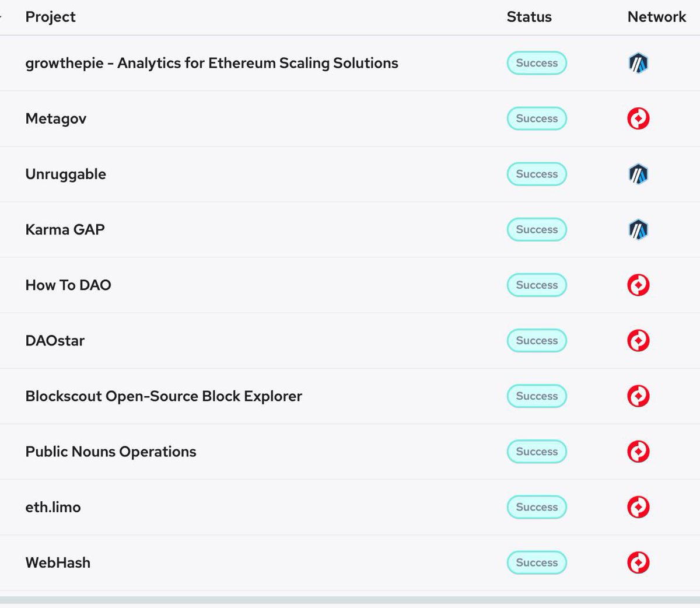Click the Success badge for DAOstar
Image resolution: width=700 pixels, height=608 pixels.
tap(537, 340)
